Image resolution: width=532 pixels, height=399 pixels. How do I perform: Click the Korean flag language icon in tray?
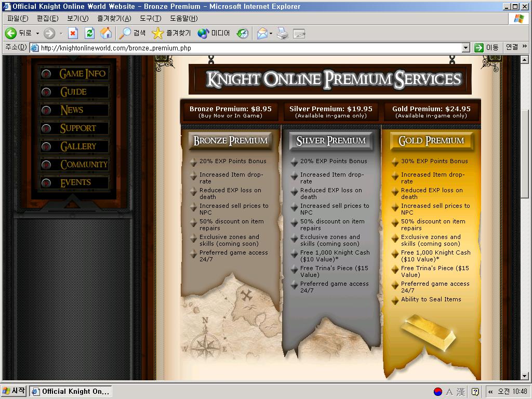point(438,392)
